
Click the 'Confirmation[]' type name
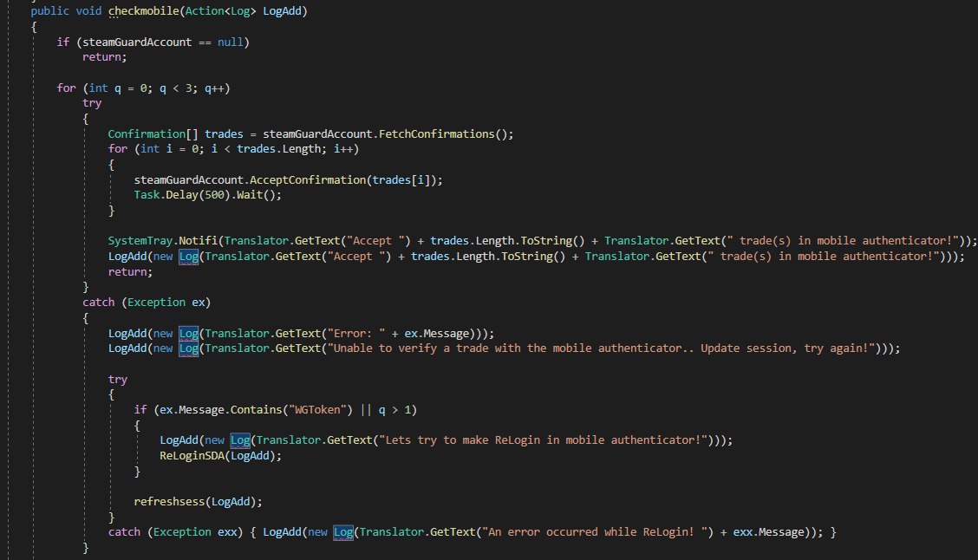click(153, 134)
